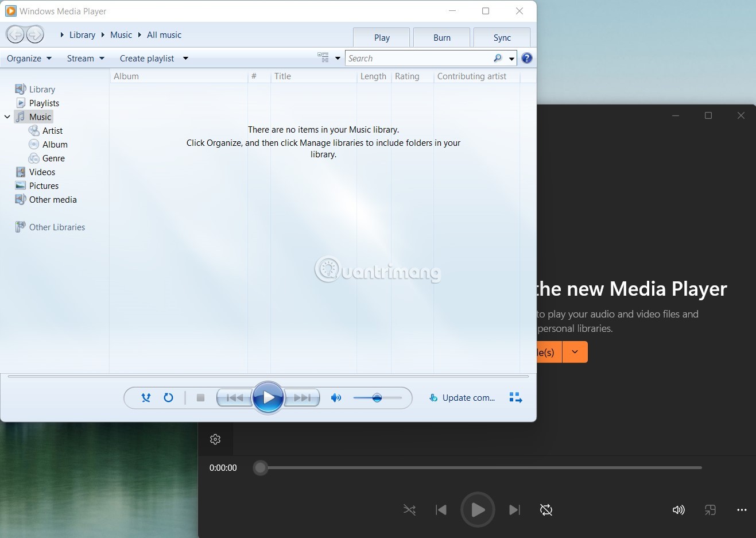756x538 pixels.
Task: Click the View options icon
Action: tap(323, 57)
